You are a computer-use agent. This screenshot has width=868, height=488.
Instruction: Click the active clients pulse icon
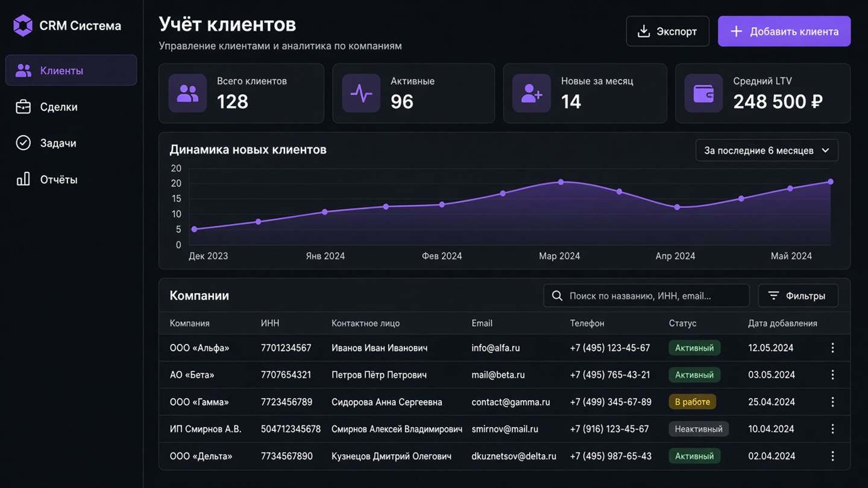click(x=361, y=93)
